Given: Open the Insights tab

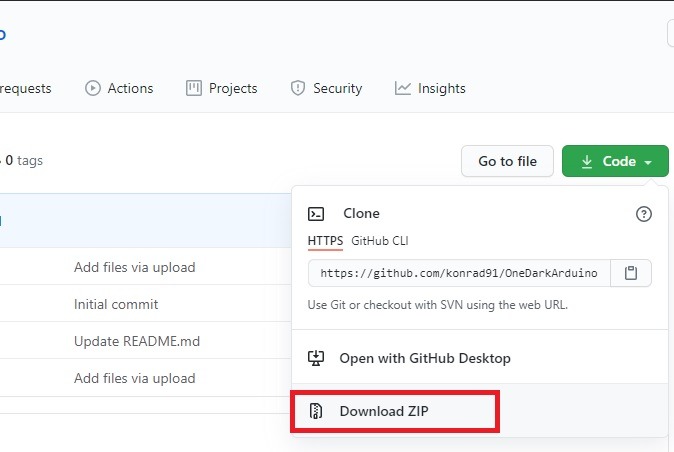Looking at the screenshot, I should [430, 88].
